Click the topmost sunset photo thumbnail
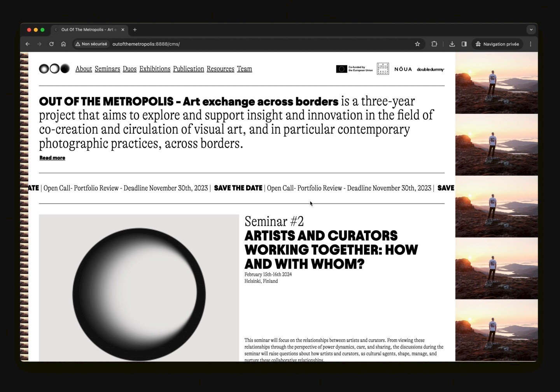560x392 pixels. (497, 83)
